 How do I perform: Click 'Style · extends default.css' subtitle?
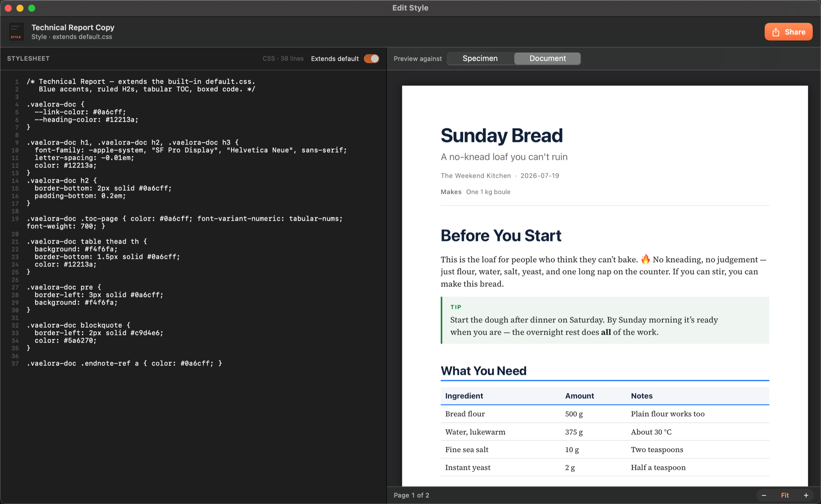click(x=72, y=37)
